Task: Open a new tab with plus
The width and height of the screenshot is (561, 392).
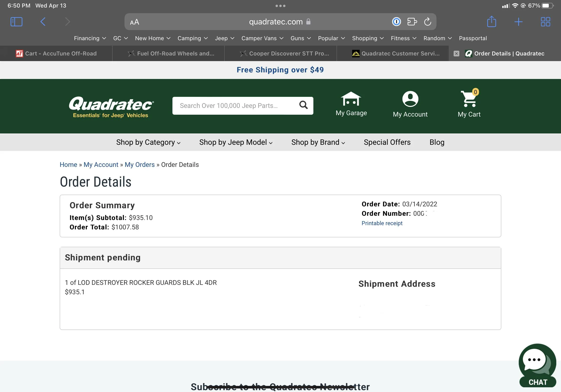Action: (x=518, y=22)
